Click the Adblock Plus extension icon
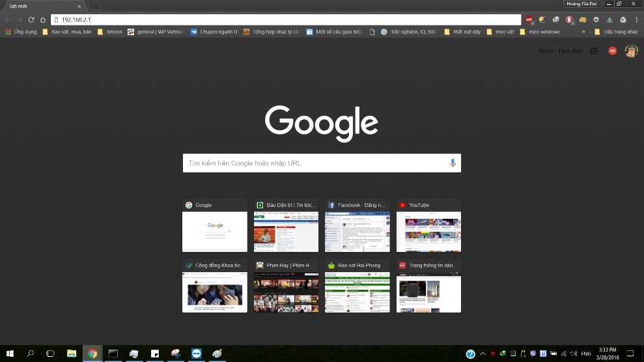 (x=529, y=20)
